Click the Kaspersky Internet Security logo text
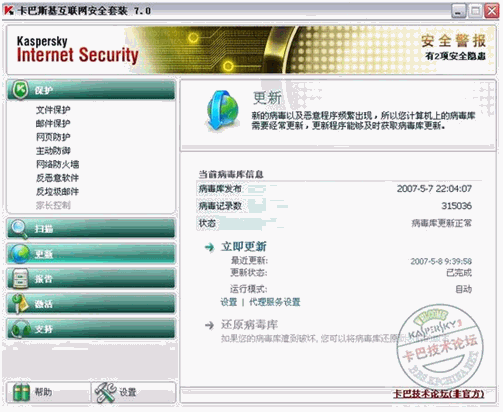Viewport: 503px width, 412px height. 77,50
